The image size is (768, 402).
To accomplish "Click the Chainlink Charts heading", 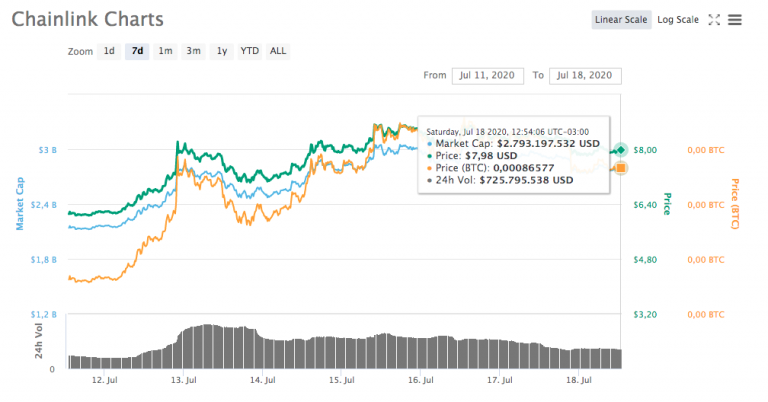I will pyautogui.click(x=88, y=20).
